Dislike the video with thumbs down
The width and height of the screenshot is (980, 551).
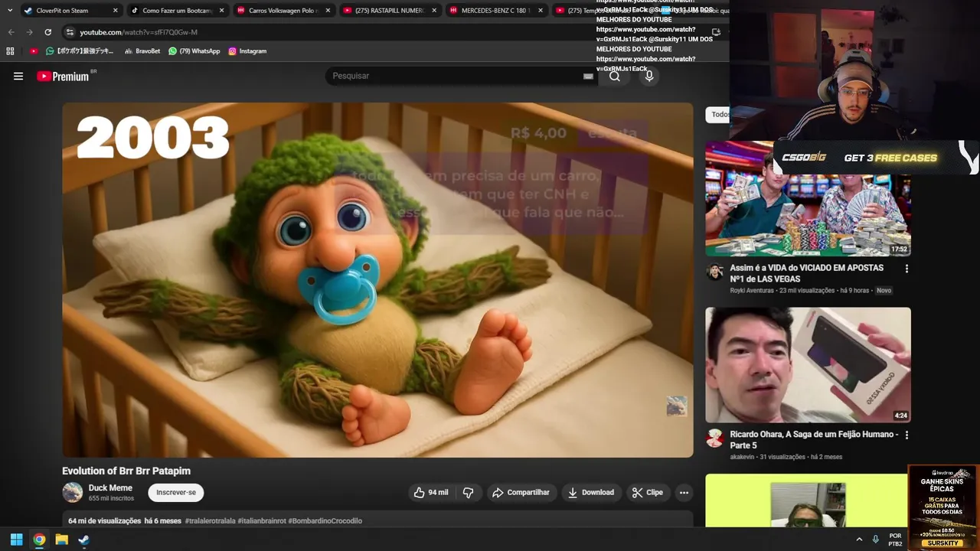(x=468, y=492)
